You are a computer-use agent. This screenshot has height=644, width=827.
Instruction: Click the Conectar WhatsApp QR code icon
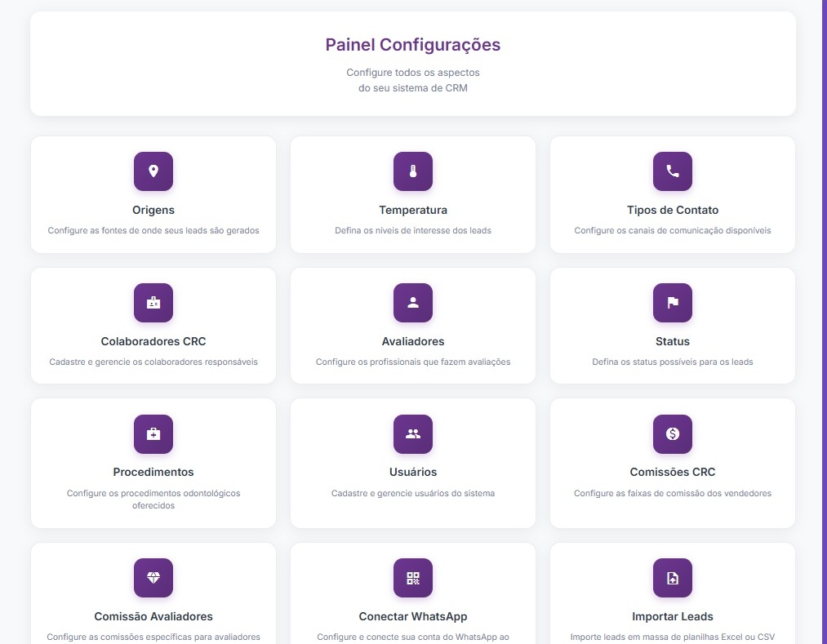[x=413, y=578]
